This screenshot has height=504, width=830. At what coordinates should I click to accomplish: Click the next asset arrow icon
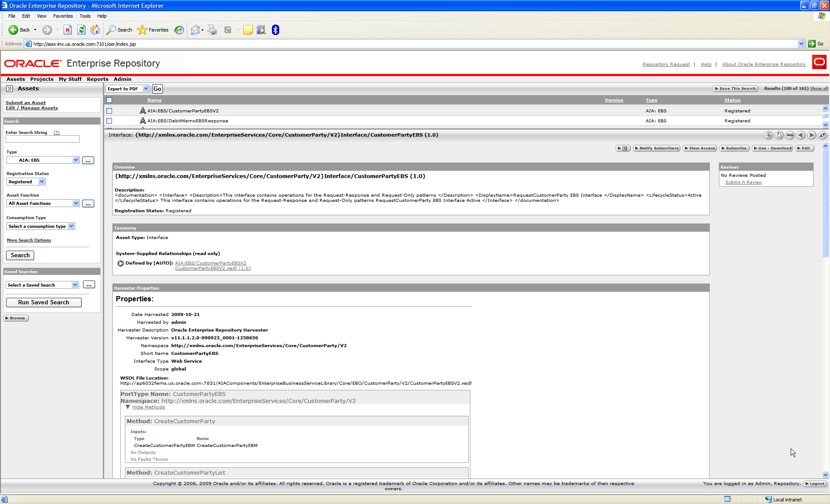[x=811, y=135]
